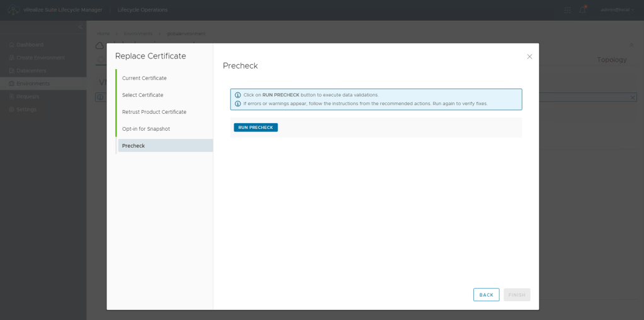The image size is (644, 320).
Task: Click the Create Environment sidebar icon
Action: (11, 58)
